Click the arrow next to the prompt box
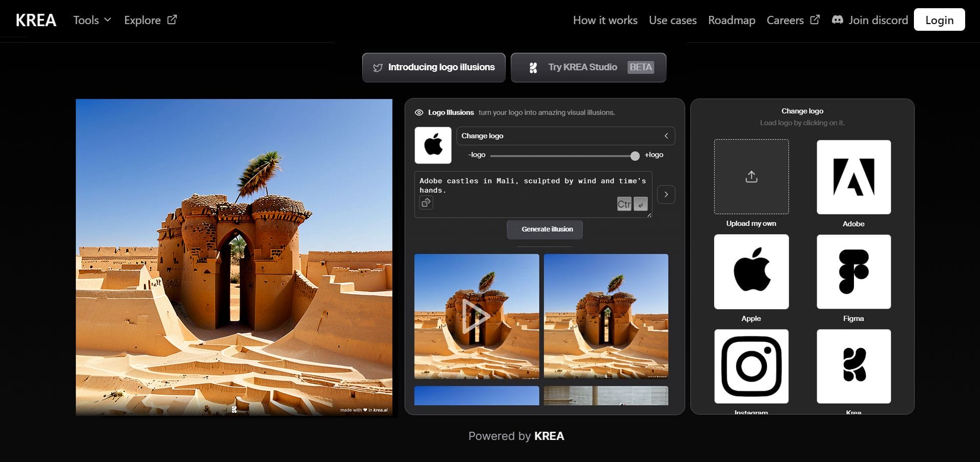 point(666,194)
